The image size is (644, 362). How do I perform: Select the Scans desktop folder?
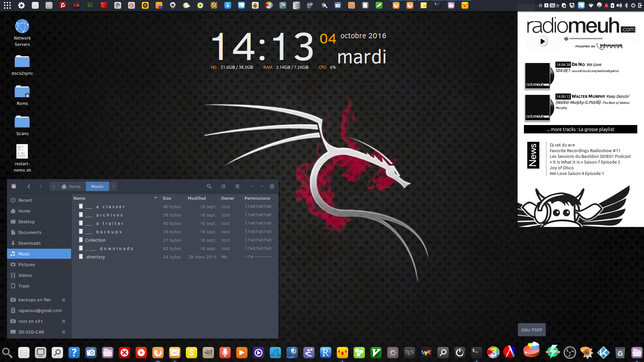(x=22, y=125)
